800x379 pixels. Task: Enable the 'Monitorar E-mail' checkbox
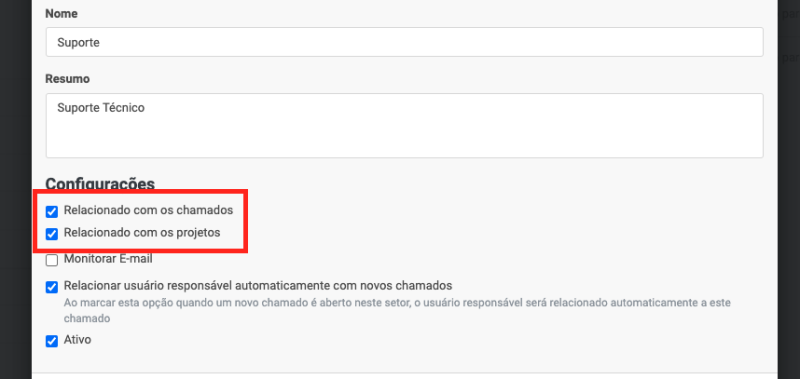[52, 260]
